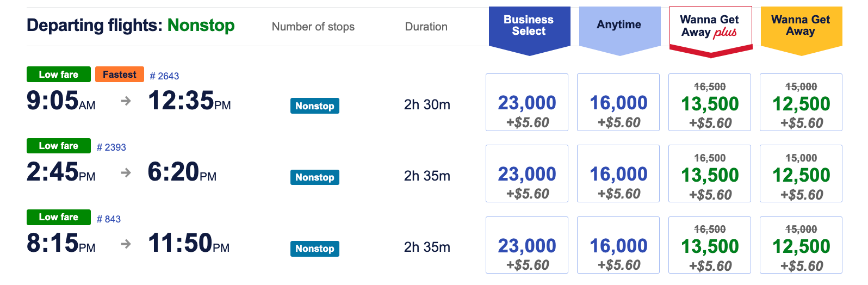Select 16,000 Anytime fare for 9:05 AM flight
The image size is (868, 285).
tap(618, 103)
